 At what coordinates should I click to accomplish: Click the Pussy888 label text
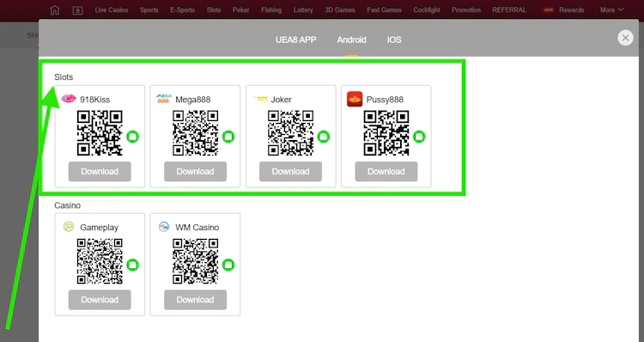click(x=385, y=100)
